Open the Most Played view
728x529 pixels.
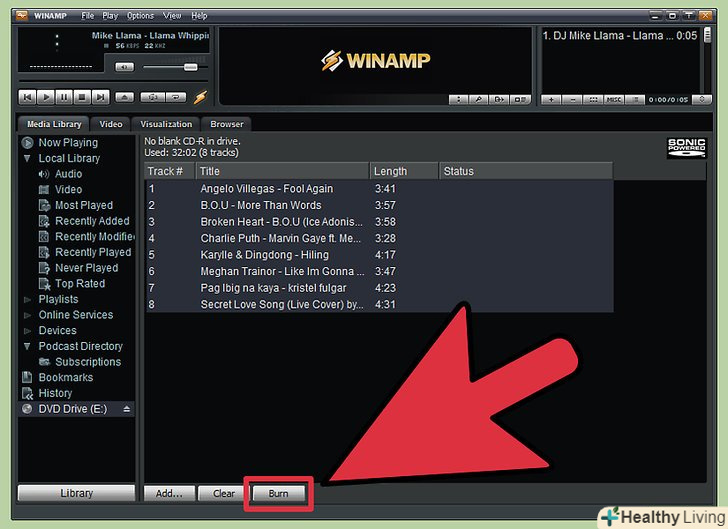(x=84, y=205)
